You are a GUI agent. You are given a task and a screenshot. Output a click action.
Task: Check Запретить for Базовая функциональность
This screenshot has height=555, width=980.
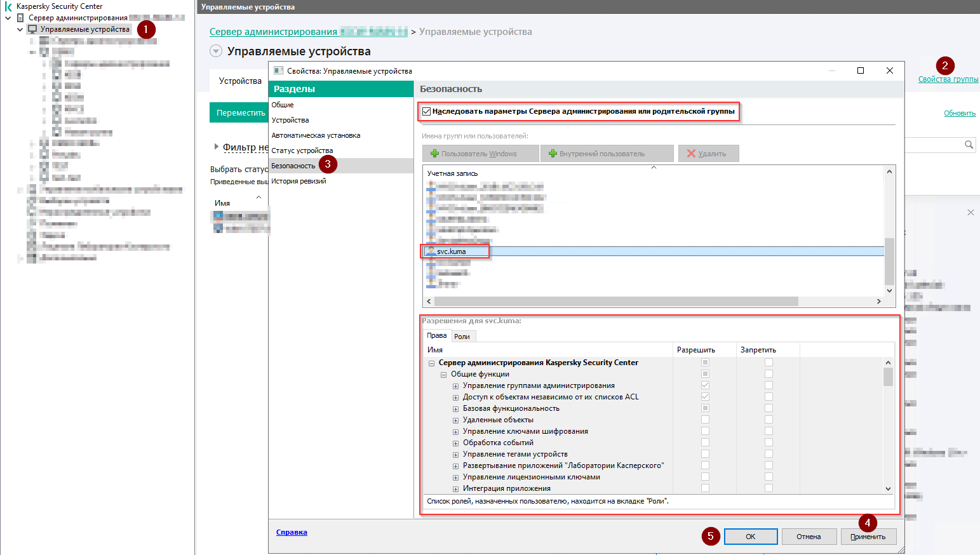(769, 408)
